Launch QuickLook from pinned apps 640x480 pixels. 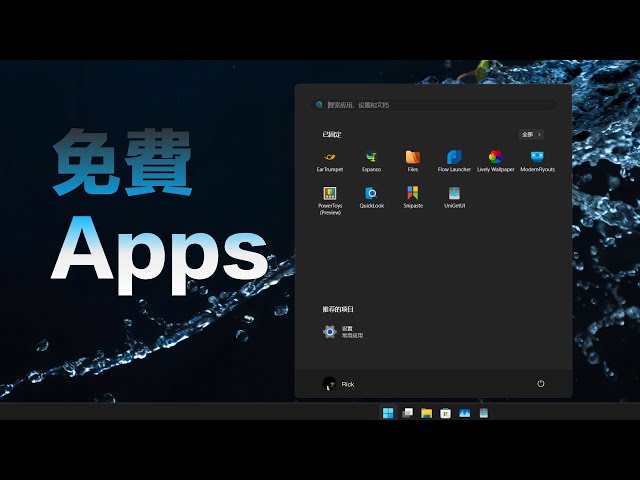[371, 198]
